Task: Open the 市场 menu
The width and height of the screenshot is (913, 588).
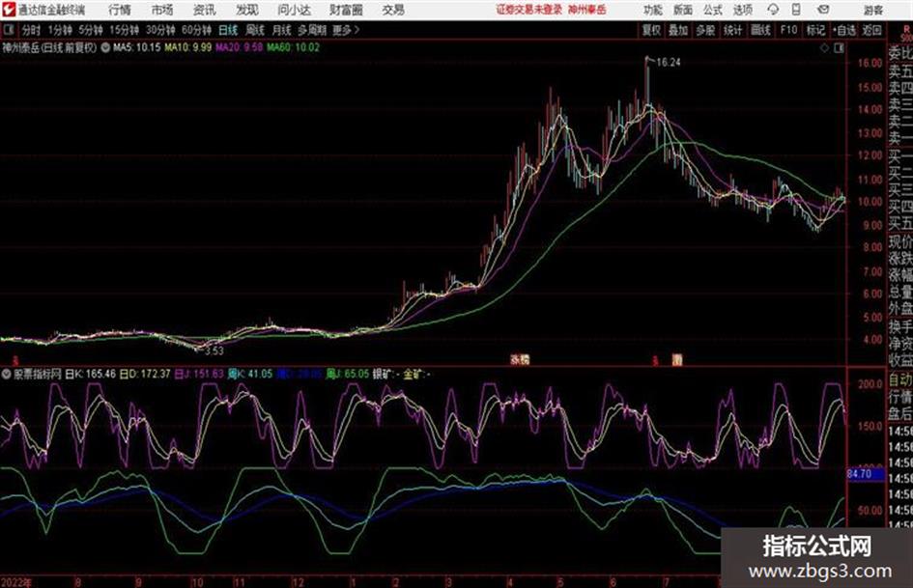Action: pos(162,10)
